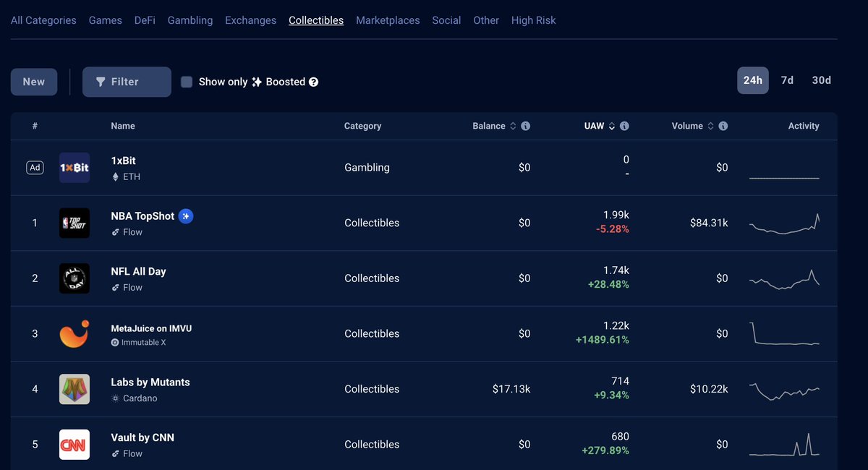Image resolution: width=868 pixels, height=470 pixels.
Task: Open the Vault by CNN dapp link
Action: 142,437
